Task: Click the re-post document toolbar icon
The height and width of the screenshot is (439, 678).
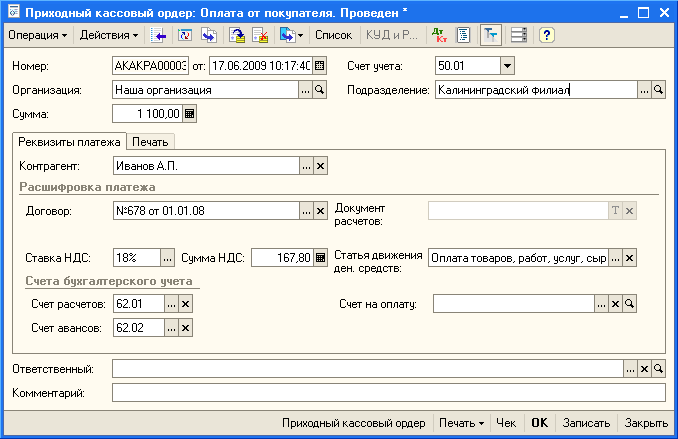Action: point(185,35)
